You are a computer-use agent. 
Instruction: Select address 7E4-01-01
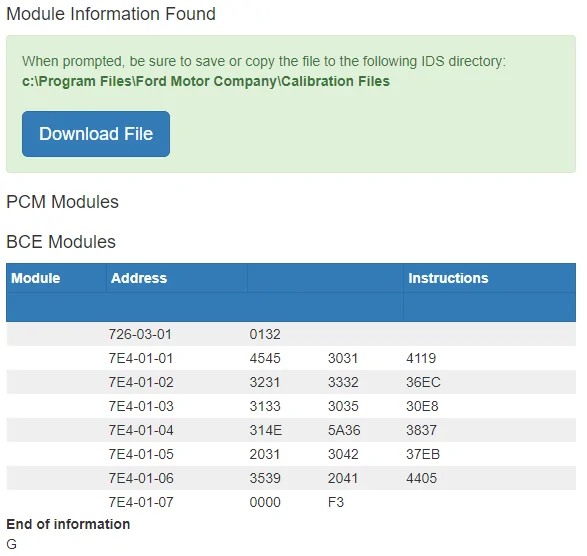click(141, 358)
